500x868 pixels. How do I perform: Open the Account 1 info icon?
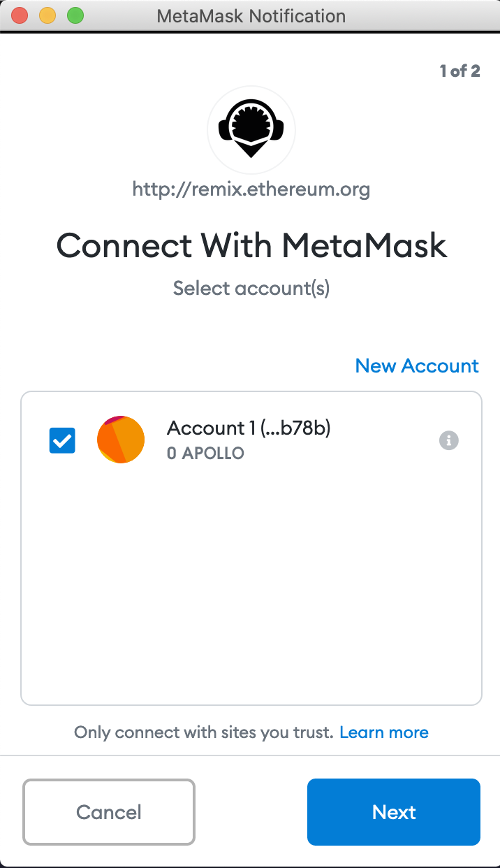(448, 440)
